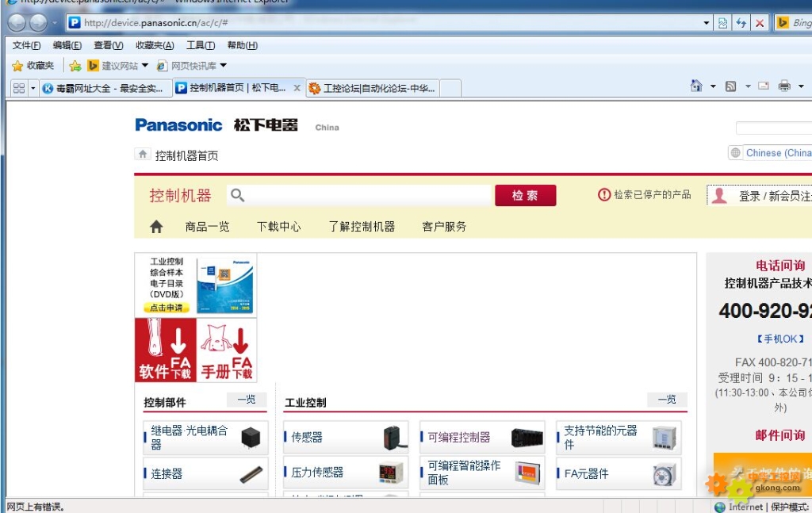This screenshot has height=513, width=812.
Task: Click the Read mail icon
Action: click(764, 86)
